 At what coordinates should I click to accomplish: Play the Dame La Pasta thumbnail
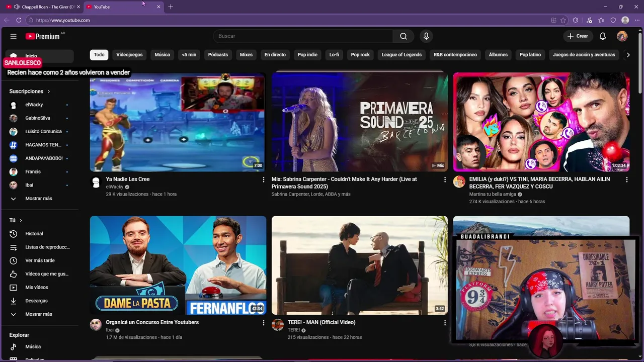[178, 265]
